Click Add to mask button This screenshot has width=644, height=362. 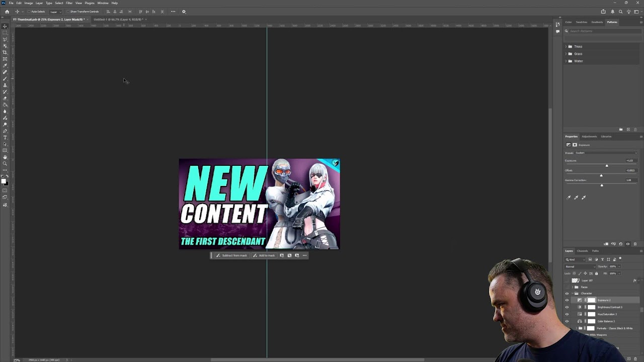coord(264,255)
